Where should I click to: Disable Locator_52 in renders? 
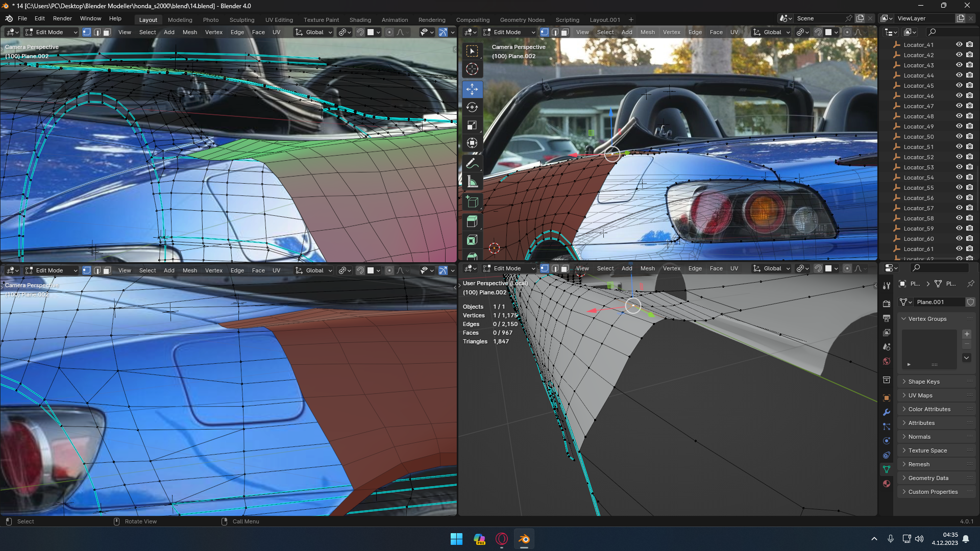click(969, 157)
